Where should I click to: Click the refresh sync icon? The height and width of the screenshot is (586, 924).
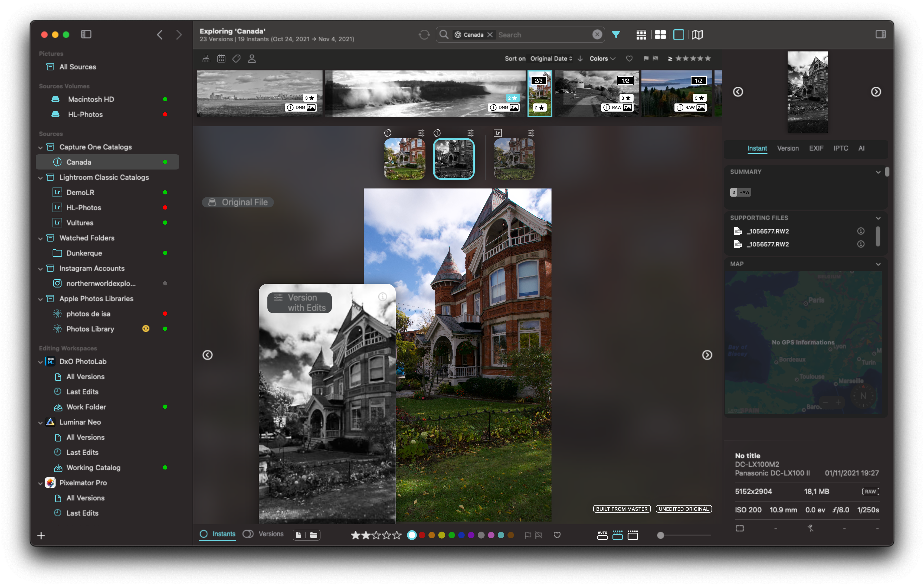click(424, 35)
